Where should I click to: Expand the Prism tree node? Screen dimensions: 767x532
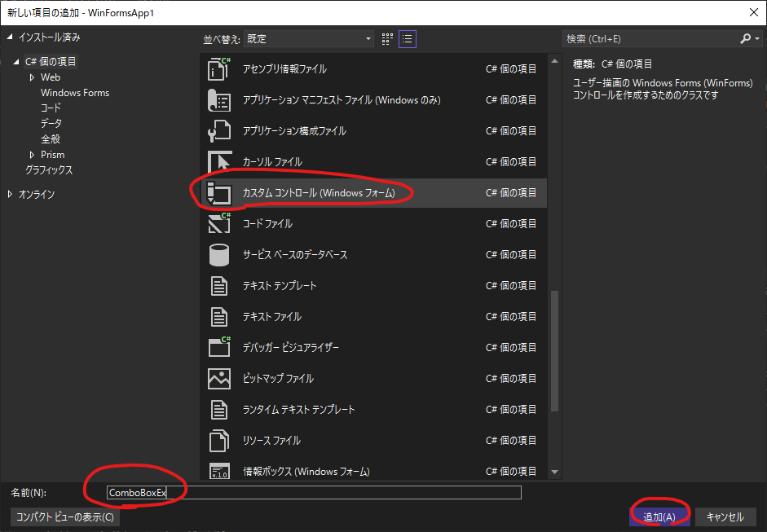tap(33, 155)
